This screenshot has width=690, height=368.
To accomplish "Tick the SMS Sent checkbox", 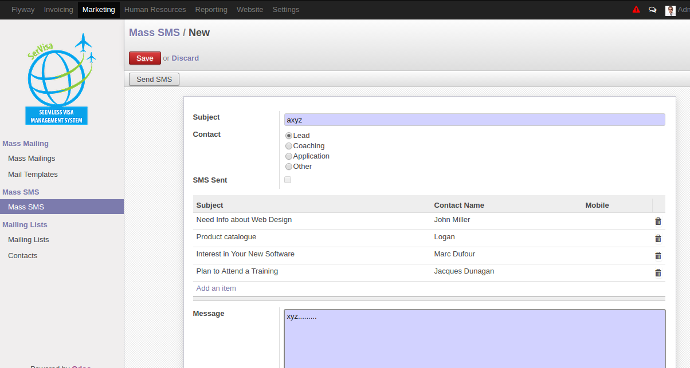I will 287,180.
